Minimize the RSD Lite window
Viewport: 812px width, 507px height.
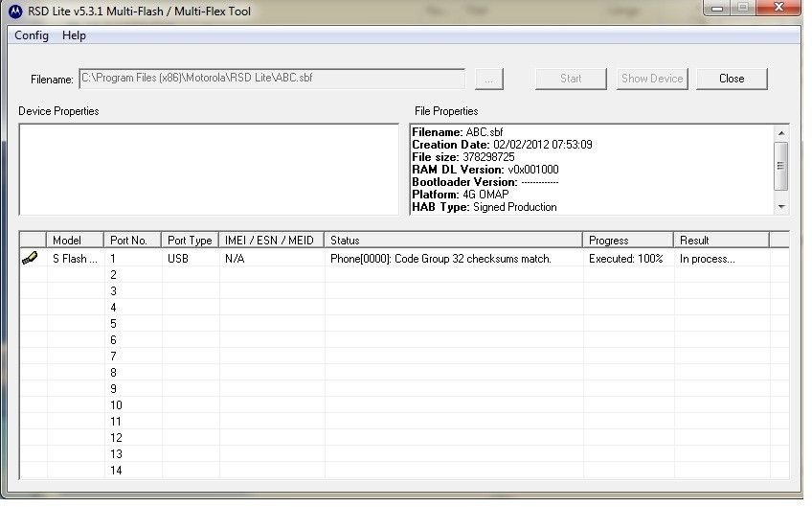coord(716,8)
